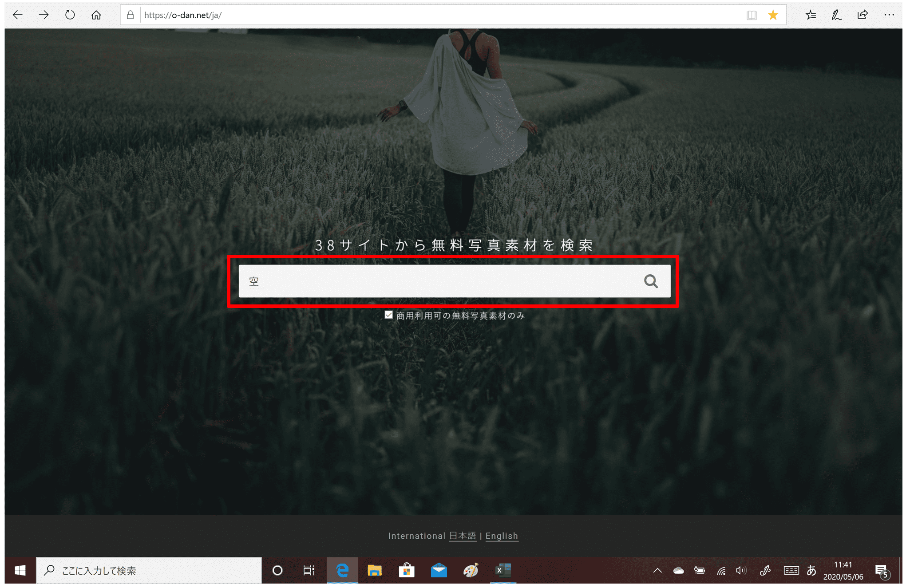The height and width of the screenshot is (588, 906).
Task: Open reading view from address bar
Action: [752, 15]
